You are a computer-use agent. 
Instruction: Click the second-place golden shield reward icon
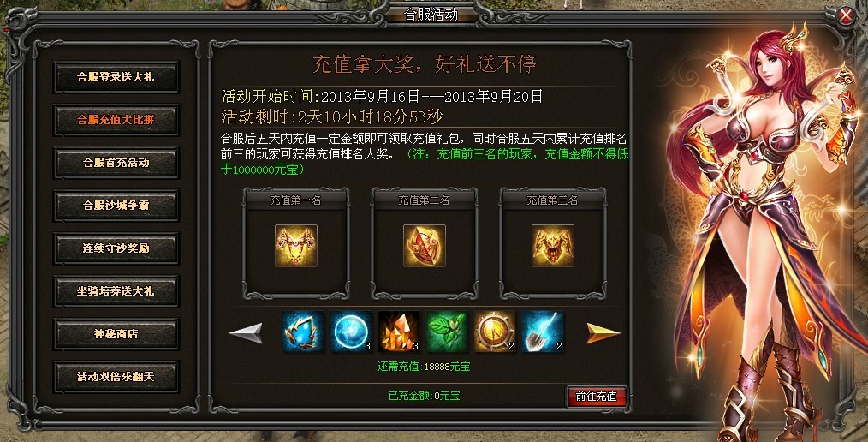click(425, 246)
